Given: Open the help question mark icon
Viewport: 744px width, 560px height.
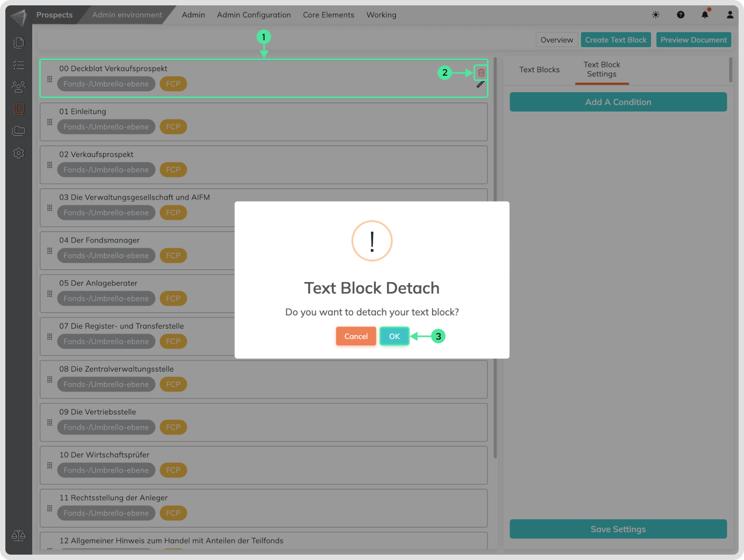Looking at the screenshot, I should click(x=680, y=15).
